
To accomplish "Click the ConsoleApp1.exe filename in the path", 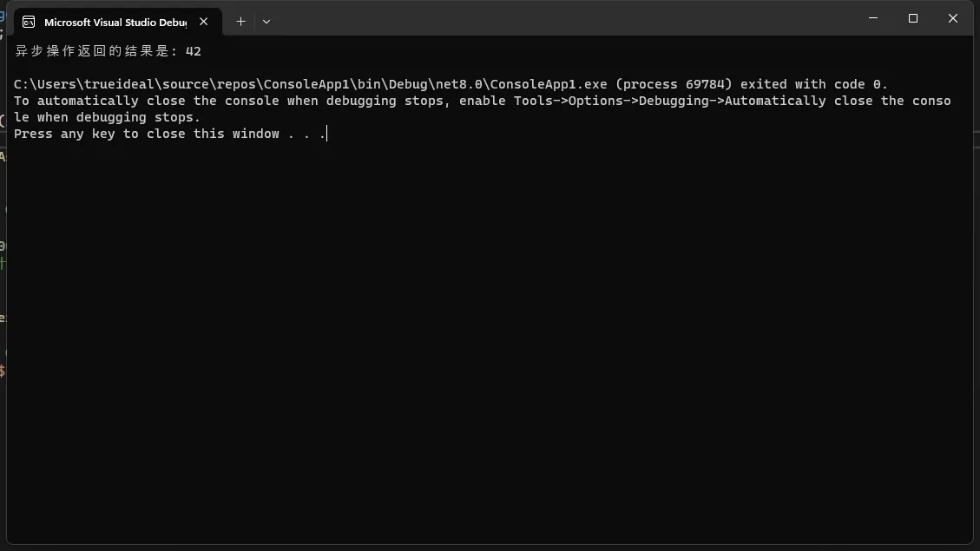I will click(548, 84).
